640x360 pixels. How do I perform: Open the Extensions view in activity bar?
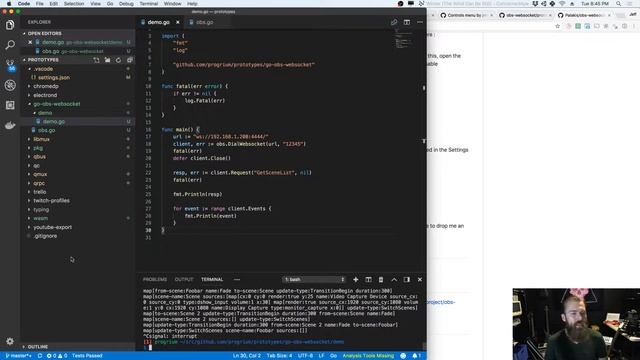pos(10,105)
